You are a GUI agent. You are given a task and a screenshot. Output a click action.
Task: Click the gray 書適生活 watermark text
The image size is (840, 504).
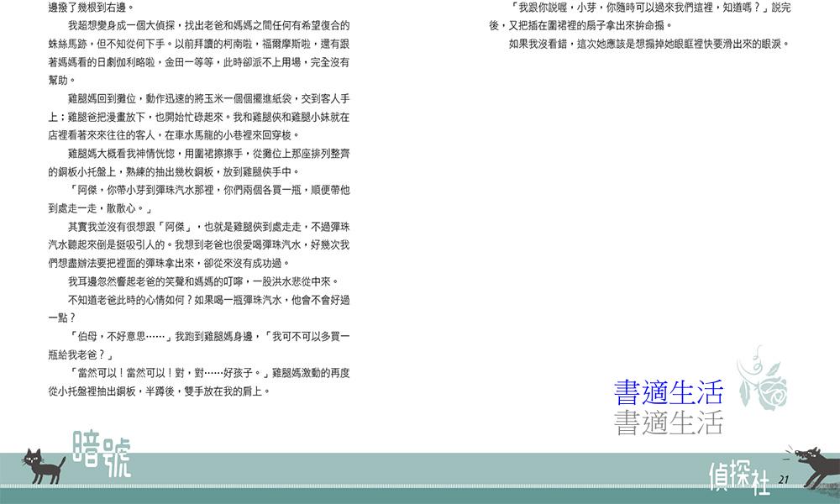pyautogui.click(x=668, y=421)
